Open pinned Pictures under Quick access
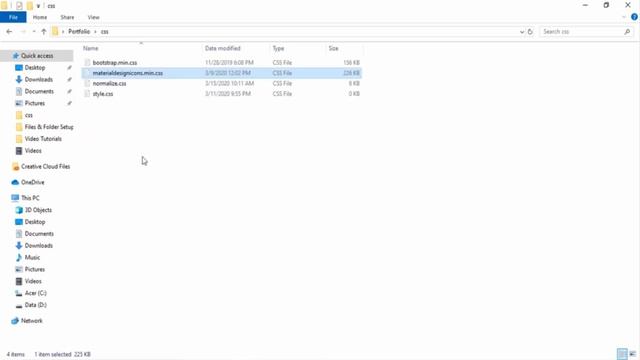640x360 pixels. [x=35, y=103]
